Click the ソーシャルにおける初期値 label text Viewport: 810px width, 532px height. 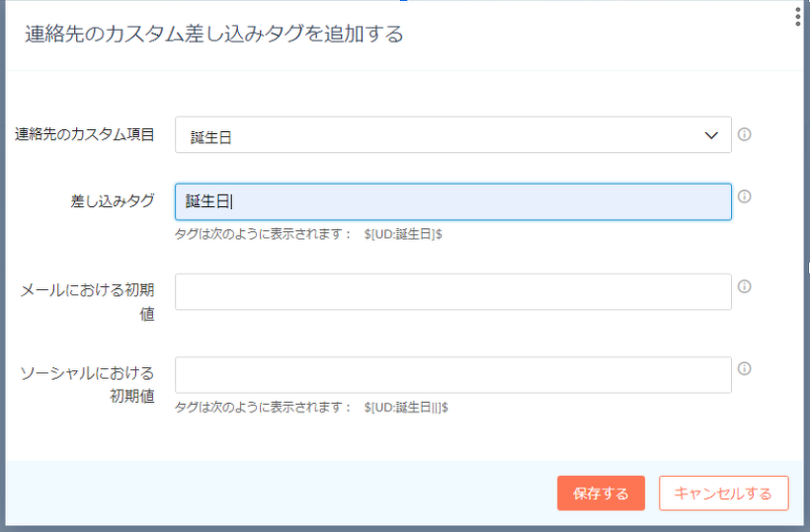[x=88, y=384]
